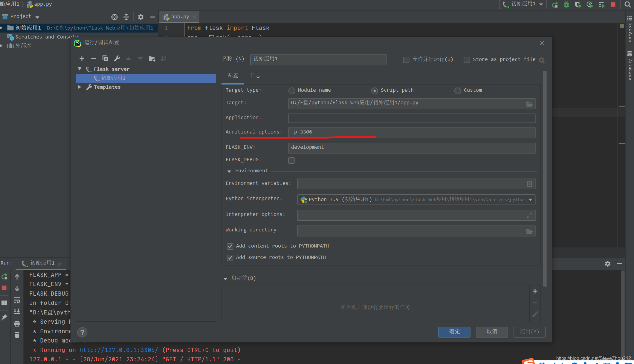Click the dialog's vertical scrollbar

[x=545, y=179]
